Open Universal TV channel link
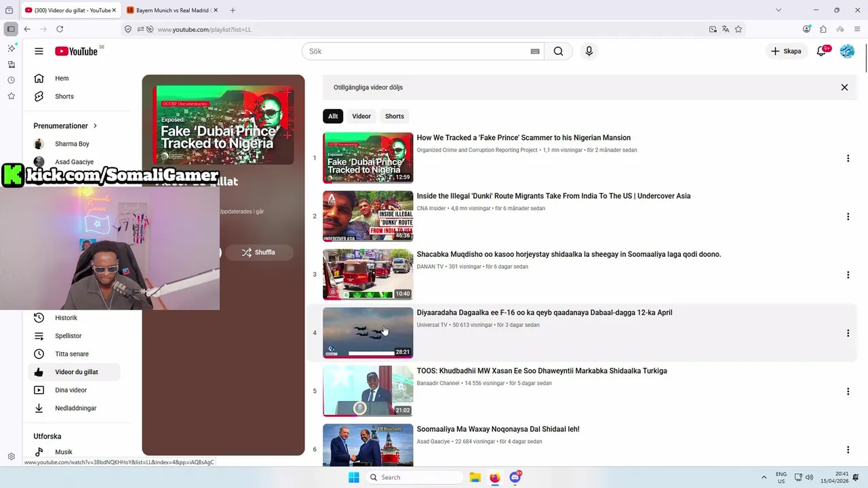This screenshot has width=868, height=488. tap(432, 325)
